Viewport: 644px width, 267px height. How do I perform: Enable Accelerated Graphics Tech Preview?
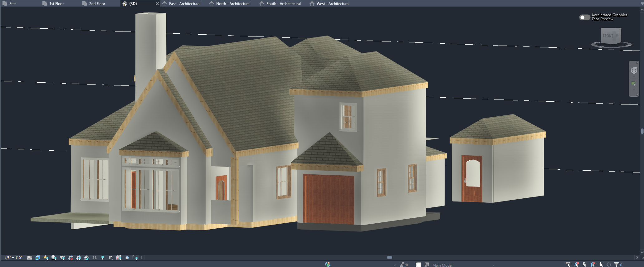584,17
